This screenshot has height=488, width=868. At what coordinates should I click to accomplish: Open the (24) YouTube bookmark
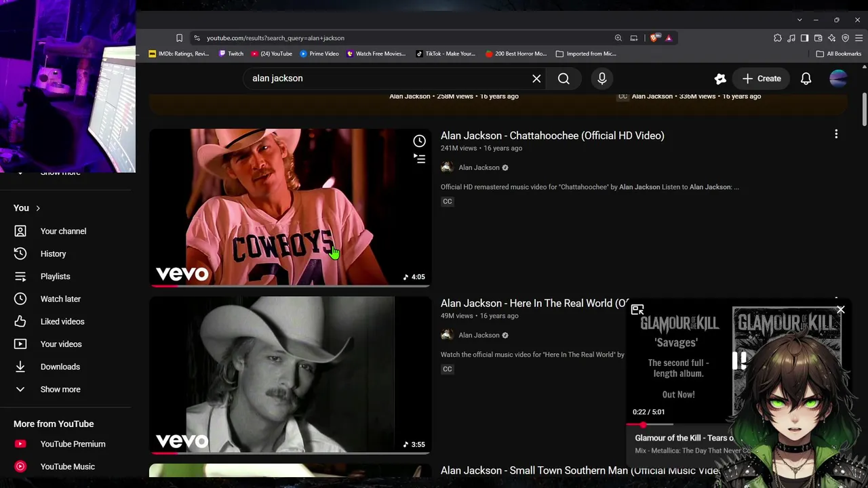tap(272, 54)
